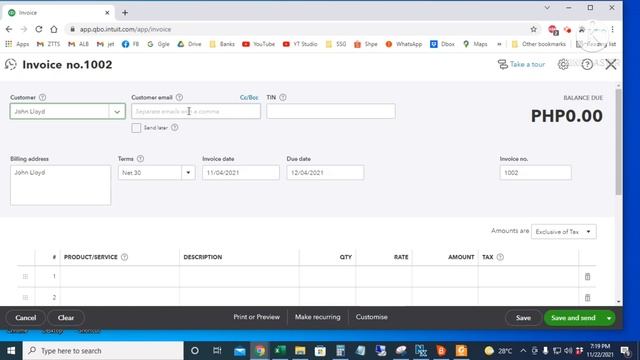Click the Due date field

click(x=325, y=173)
